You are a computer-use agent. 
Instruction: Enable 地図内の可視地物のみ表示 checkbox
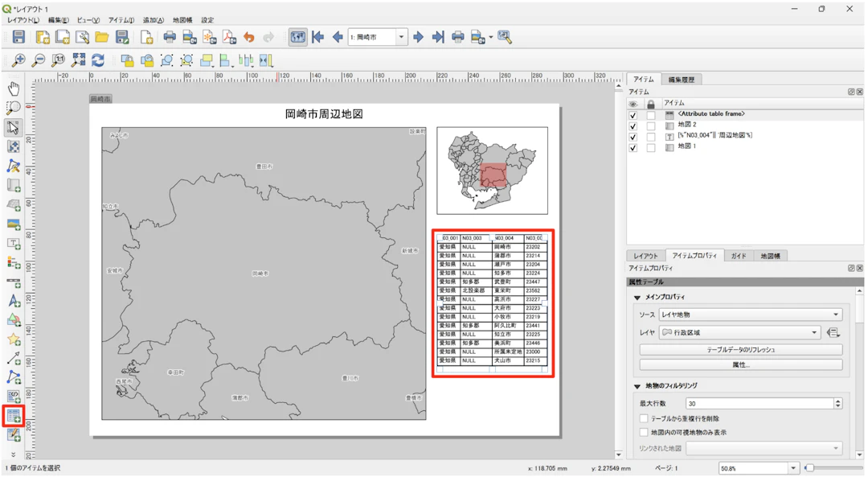tap(644, 432)
